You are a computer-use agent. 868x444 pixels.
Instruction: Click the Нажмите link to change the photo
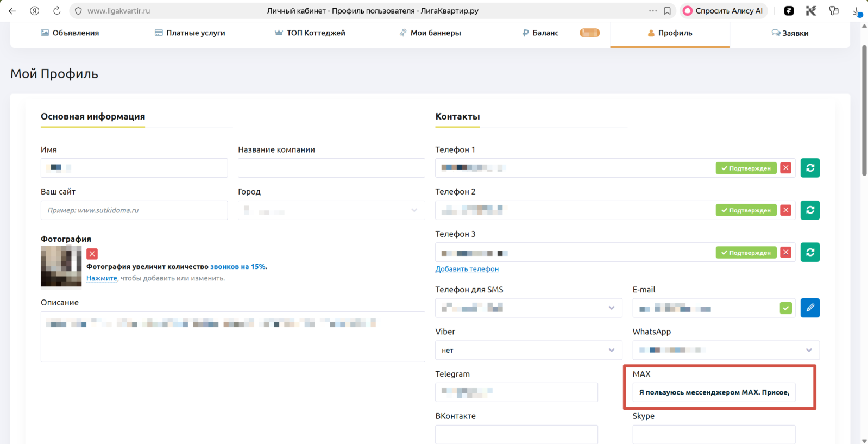[102, 278]
